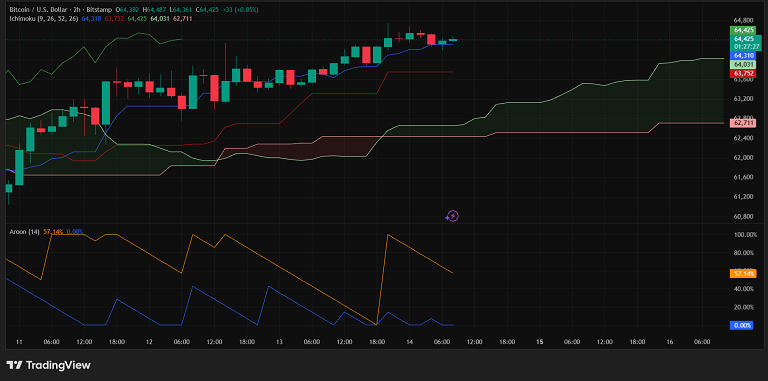Click the 80.00% Aroon scale value
The height and width of the screenshot is (381, 768).
744,253
